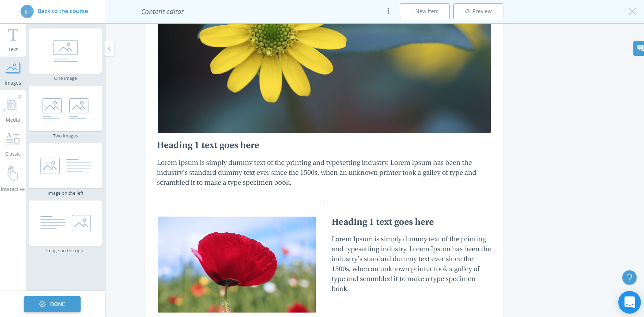
Task: Edit the first Heading 1 text goes here
Action: click(208, 145)
